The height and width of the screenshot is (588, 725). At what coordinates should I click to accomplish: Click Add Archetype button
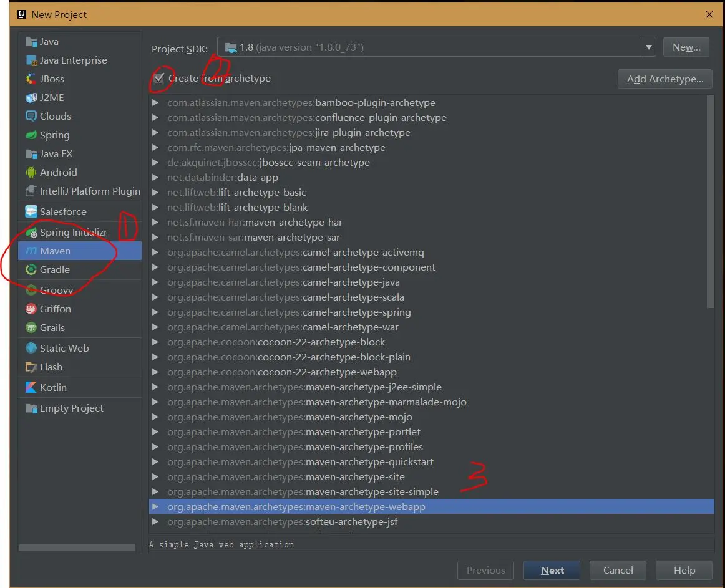[x=665, y=79]
